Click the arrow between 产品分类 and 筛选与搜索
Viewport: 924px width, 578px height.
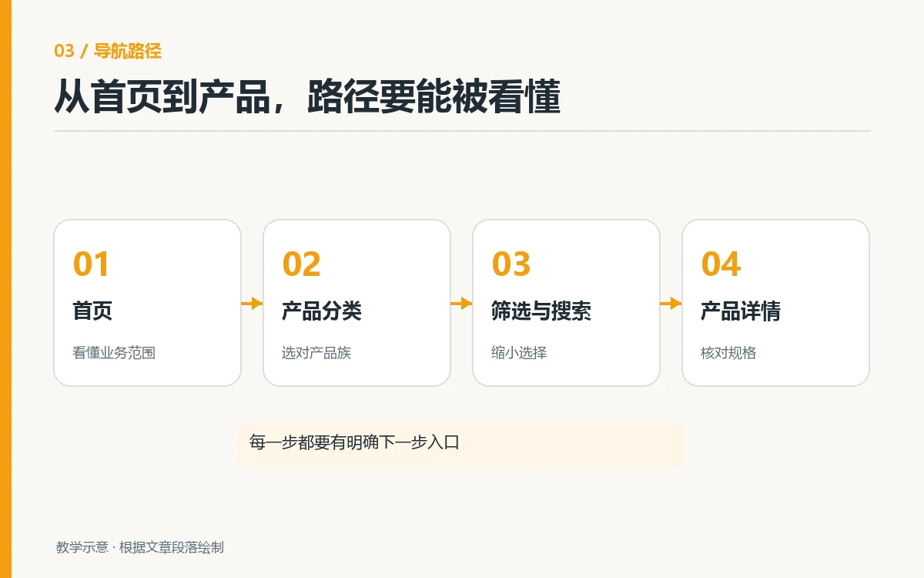(461, 304)
